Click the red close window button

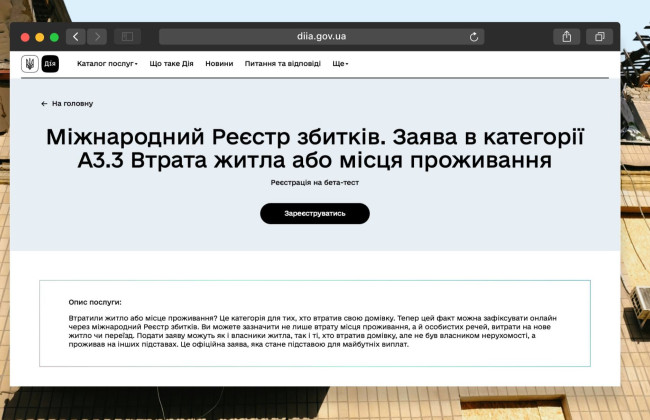click(25, 37)
